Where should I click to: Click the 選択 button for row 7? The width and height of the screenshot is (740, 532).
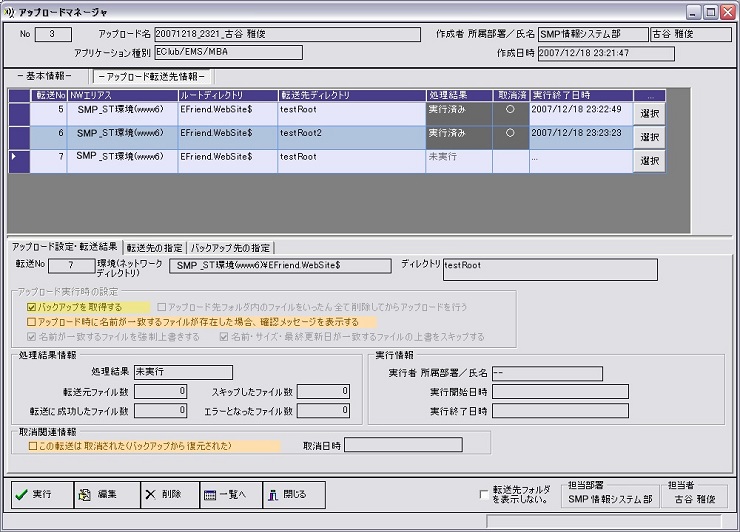click(x=649, y=161)
